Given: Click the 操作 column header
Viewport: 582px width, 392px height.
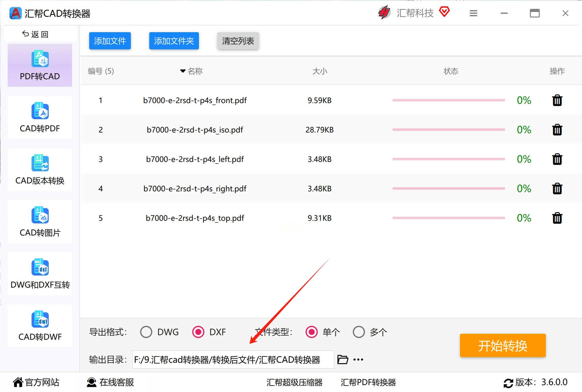Looking at the screenshot, I should click(x=557, y=71).
